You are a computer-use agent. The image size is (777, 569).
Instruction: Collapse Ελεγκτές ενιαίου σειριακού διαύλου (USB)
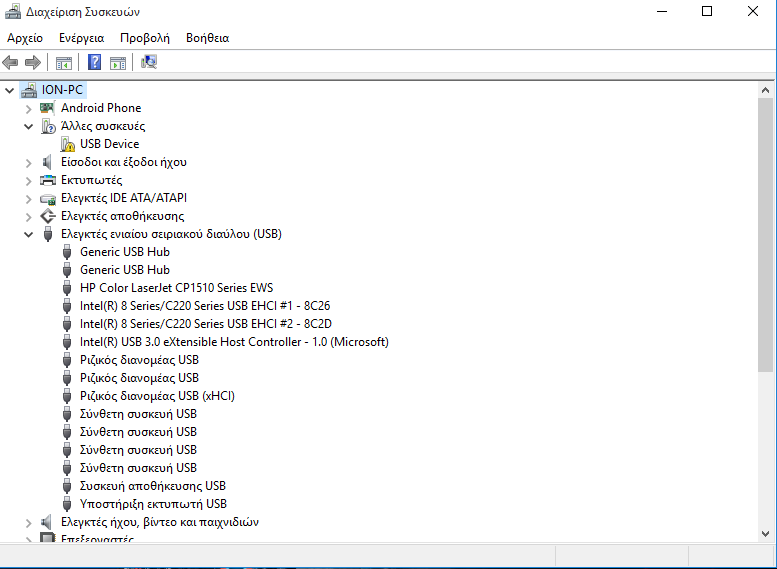29,234
